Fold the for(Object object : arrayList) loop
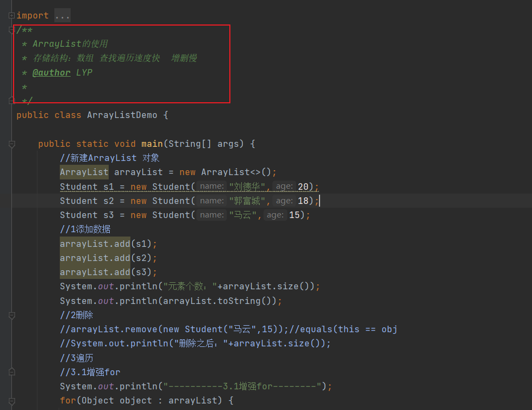This screenshot has width=532, height=410. tap(11, 401)
